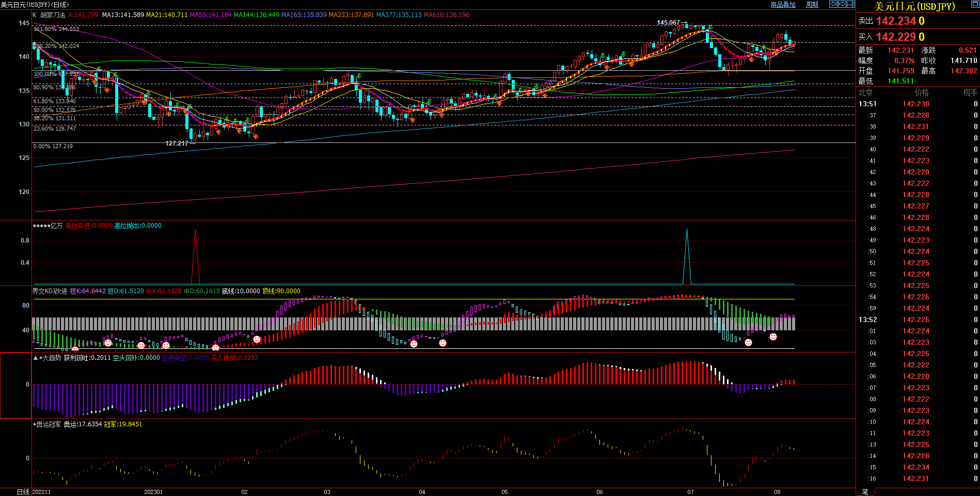Image resolution: width=980 pixels, height=496 pixels.
Task: Click the 买入 buy price 142.229
Action: tap(895, 37)
